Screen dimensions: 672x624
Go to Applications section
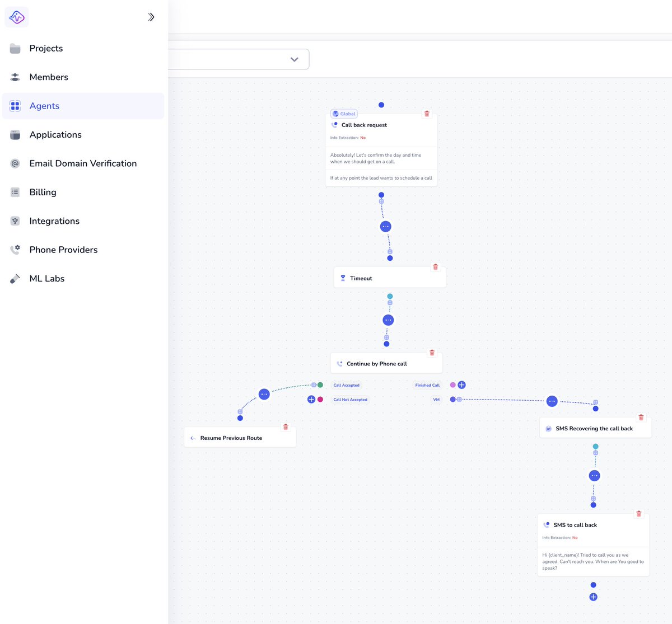83,135
